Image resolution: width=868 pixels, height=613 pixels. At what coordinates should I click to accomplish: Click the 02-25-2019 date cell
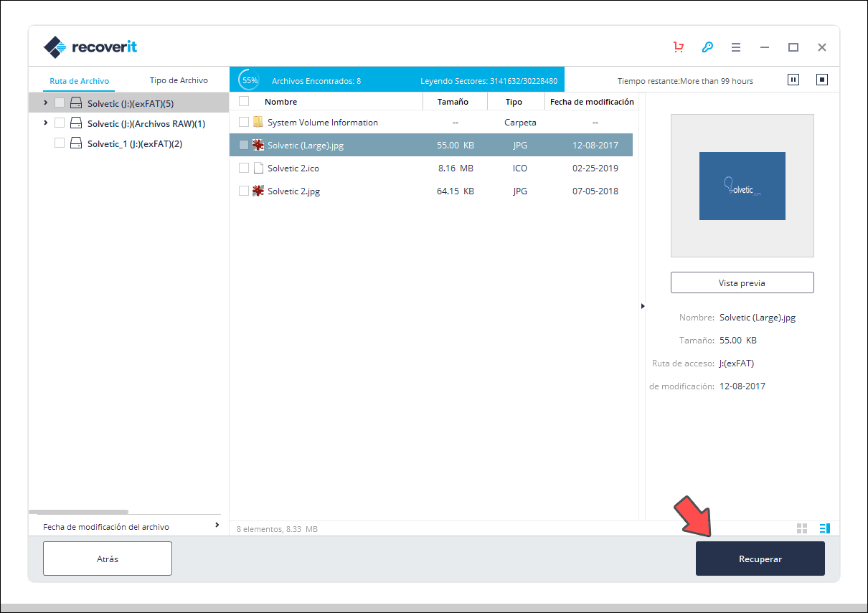(x=595, y=168)
